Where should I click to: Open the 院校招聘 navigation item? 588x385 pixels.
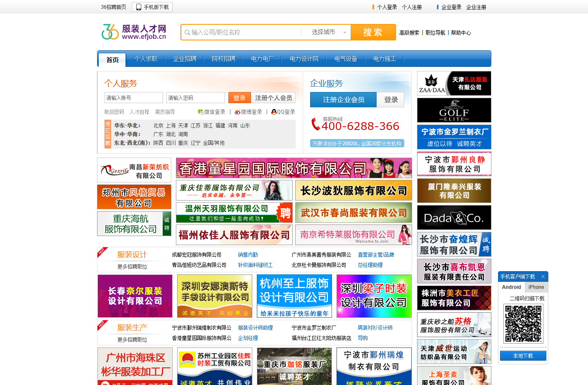[x=223, y=59]
